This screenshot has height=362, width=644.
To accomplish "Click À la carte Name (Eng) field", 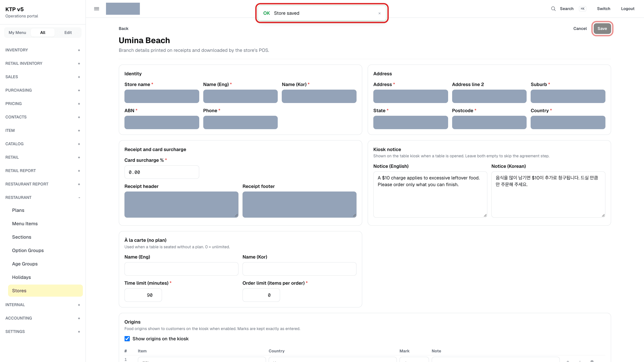I will point(181,269).
